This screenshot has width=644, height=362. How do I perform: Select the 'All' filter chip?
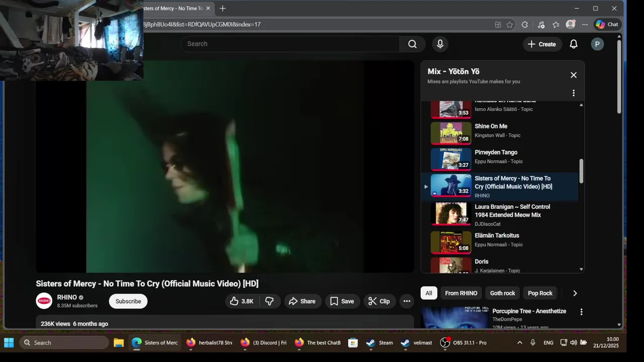point(429,293)
